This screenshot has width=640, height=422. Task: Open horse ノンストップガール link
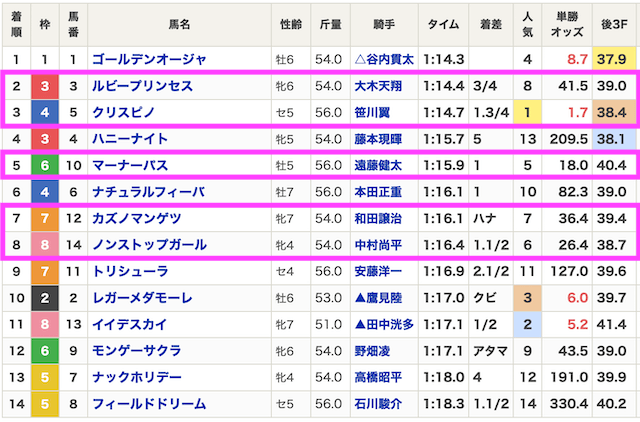point(149,245)
